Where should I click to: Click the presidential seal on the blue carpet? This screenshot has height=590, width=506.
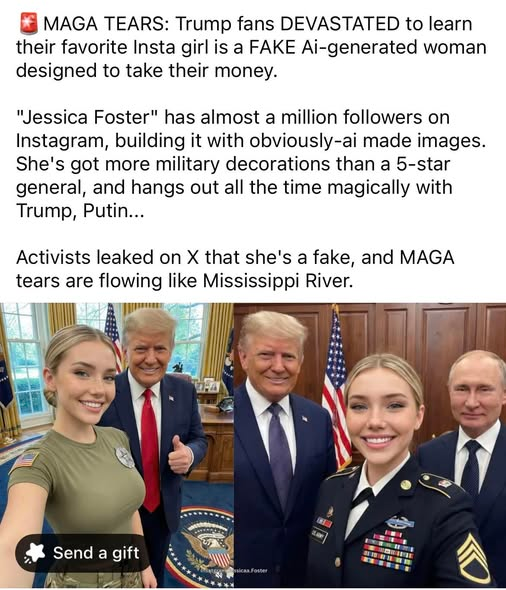pos(205,542)
